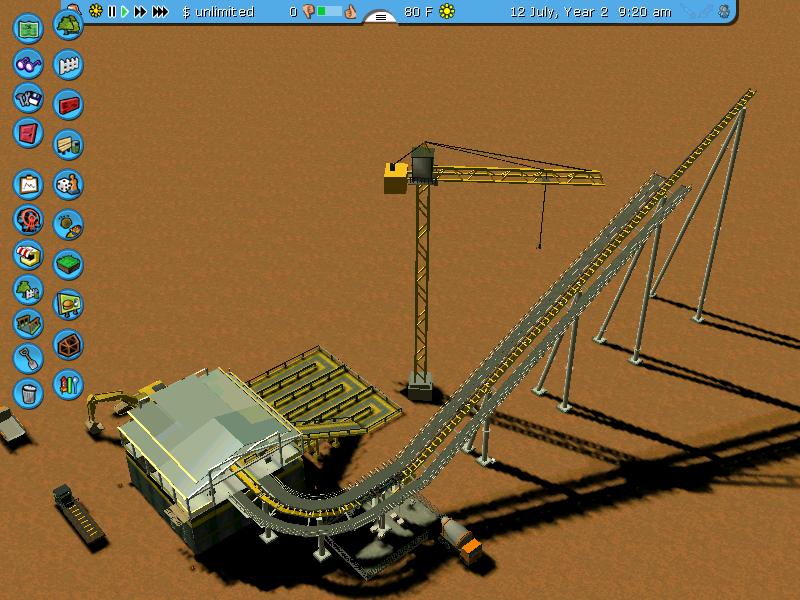
Task: Open the fireworks rockets icon
Action: 67,382
